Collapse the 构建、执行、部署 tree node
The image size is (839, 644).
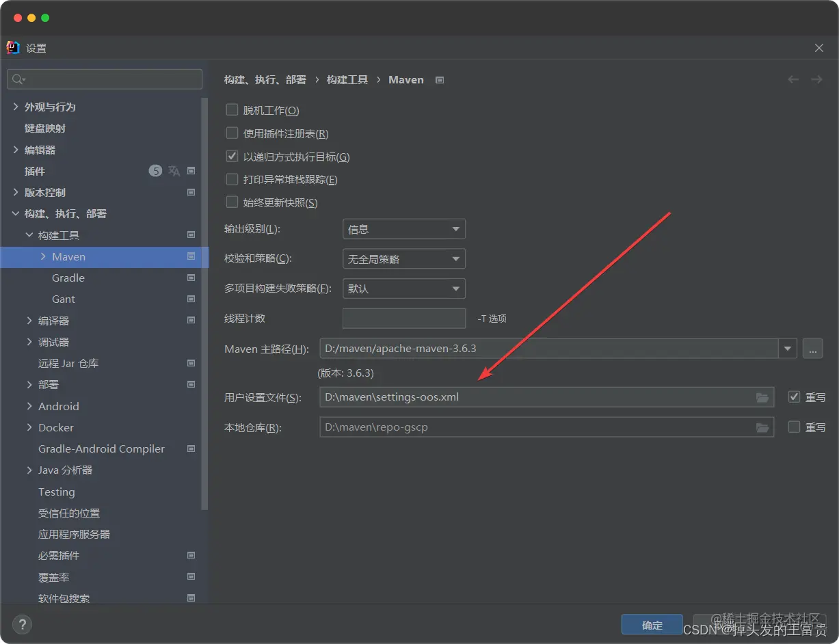click(x=16, y=214)
